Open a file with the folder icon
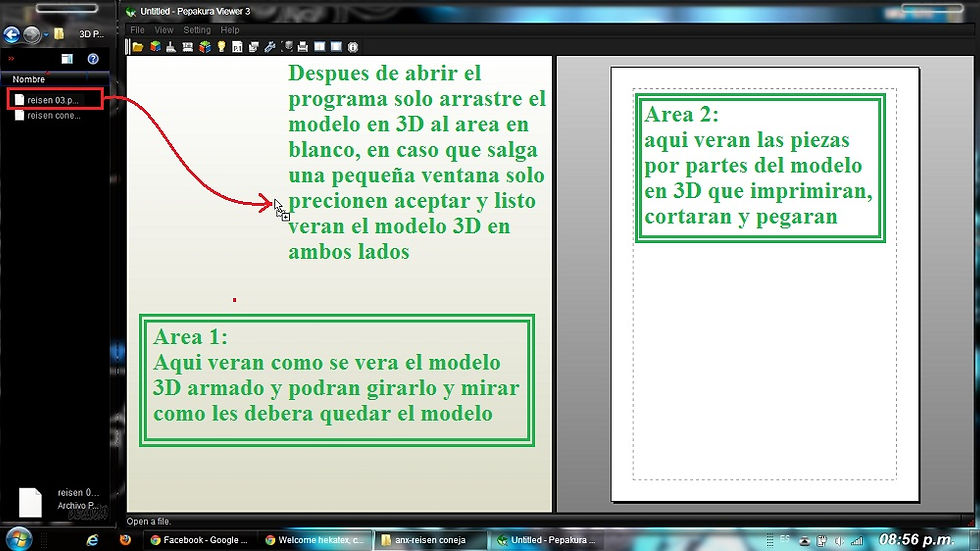Image resolution: width=980 pixels, height=551 pixels. point(138,47)
